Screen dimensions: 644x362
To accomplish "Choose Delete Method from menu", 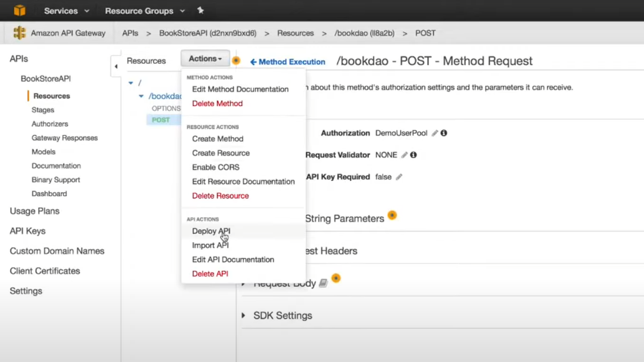I will click(218, 103).
